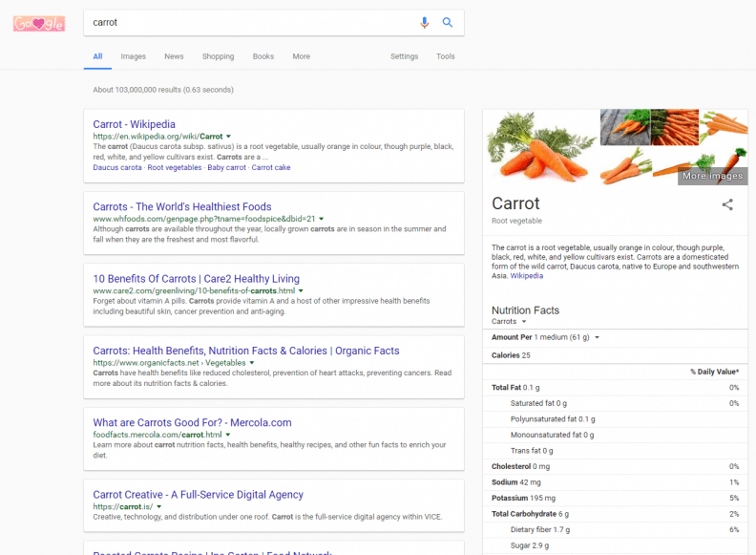Select the Calories 25 row

(x=616, y=355)
